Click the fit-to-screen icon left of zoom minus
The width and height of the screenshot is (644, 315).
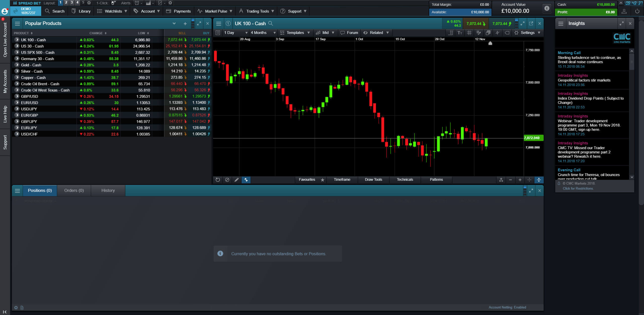[501, 180]
